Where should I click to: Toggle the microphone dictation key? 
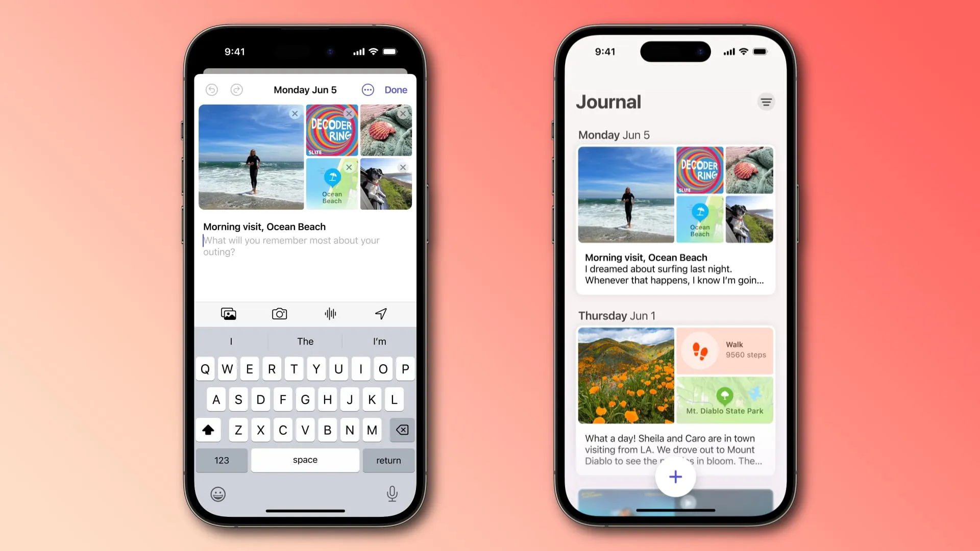pos(391,494)
